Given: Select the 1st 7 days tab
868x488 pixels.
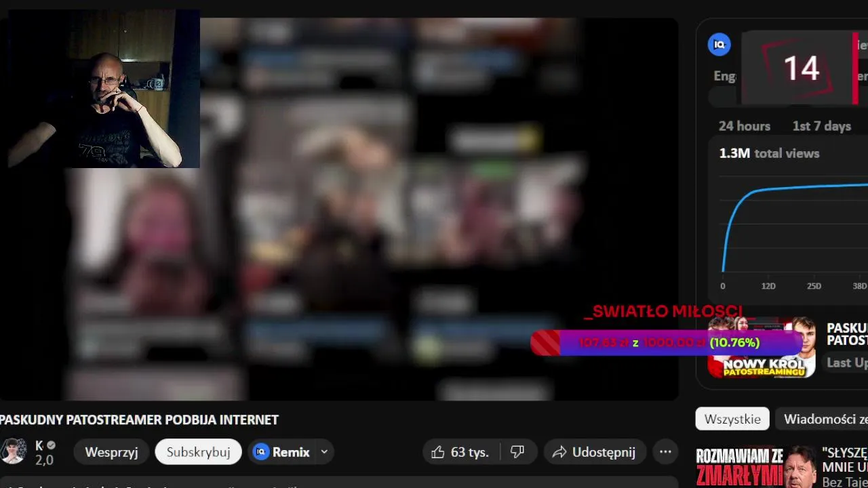Looking at the screenshot, I should click(x=822, y=126).
